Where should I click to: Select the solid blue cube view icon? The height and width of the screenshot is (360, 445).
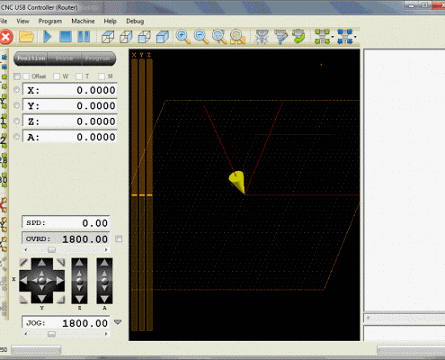click(162, 37)
